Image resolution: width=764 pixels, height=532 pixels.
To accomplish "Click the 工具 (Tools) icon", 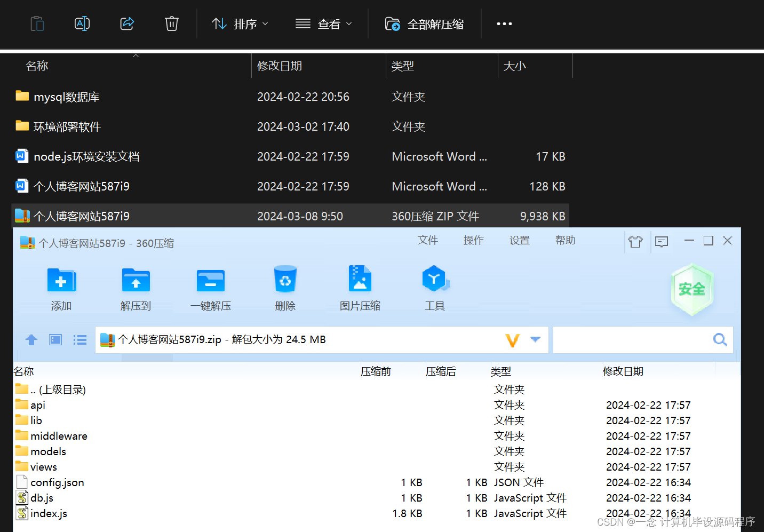I will 434,288.
